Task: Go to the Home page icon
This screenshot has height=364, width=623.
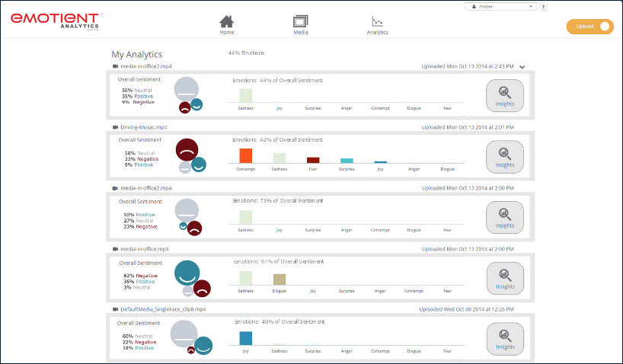Action: [x=226, y=22]
